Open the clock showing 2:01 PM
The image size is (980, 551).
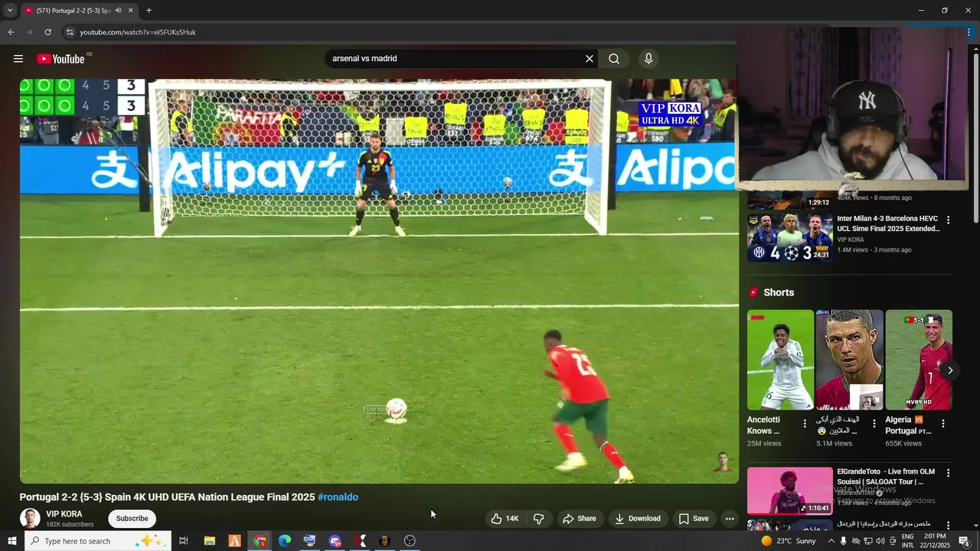(x=936, y=541)
